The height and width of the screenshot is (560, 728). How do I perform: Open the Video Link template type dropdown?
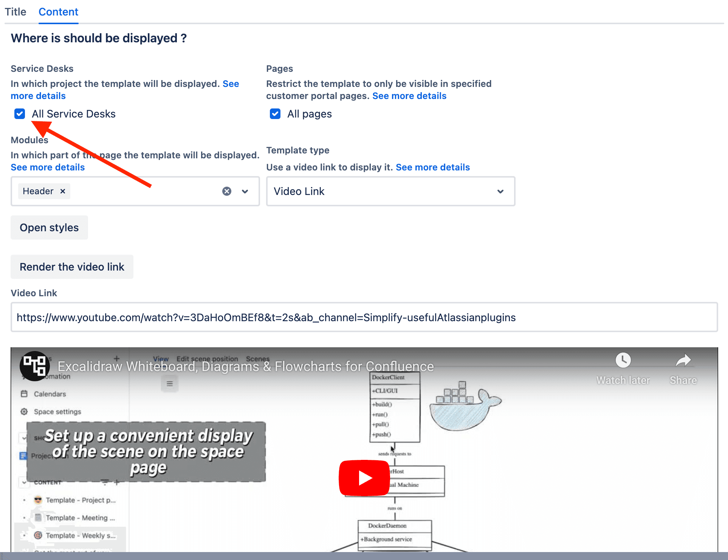[x=391, y=191]
